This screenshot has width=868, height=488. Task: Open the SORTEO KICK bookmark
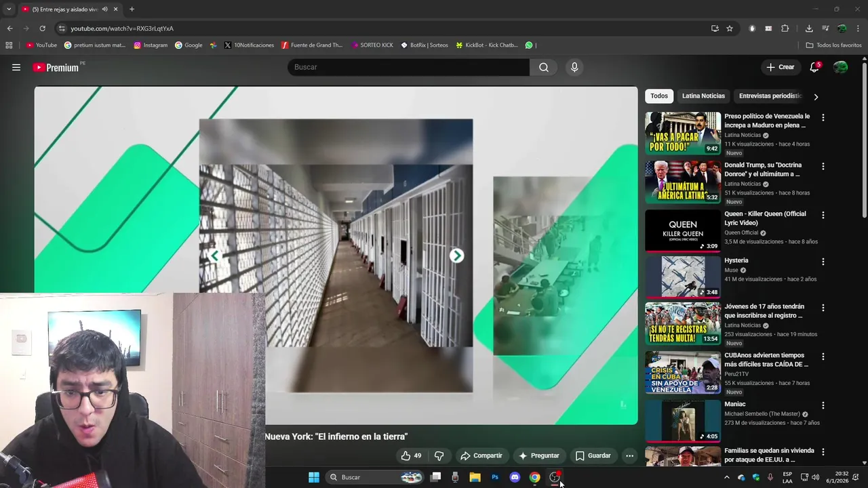point(372,45)
